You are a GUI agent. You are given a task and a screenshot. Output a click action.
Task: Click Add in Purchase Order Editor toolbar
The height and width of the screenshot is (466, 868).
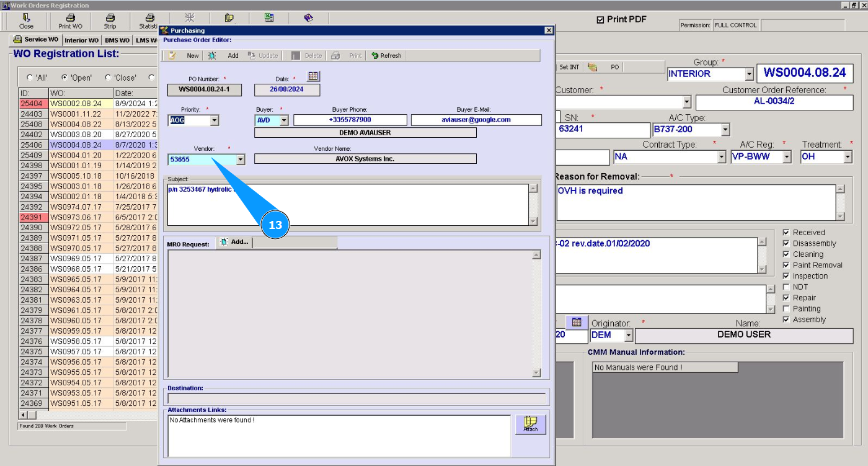[x=224, y=55]
